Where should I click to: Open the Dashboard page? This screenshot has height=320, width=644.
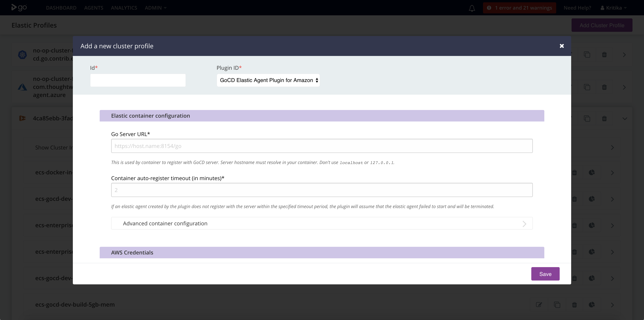(61, 8)
